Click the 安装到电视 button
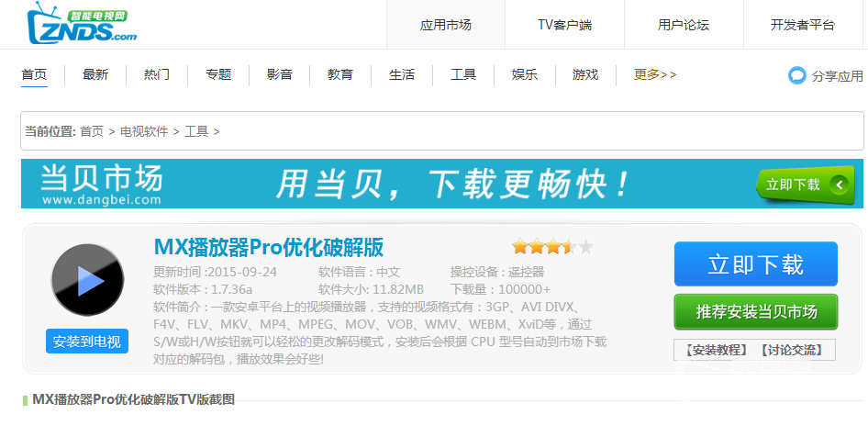868x437 pixels. pos(87,342)
